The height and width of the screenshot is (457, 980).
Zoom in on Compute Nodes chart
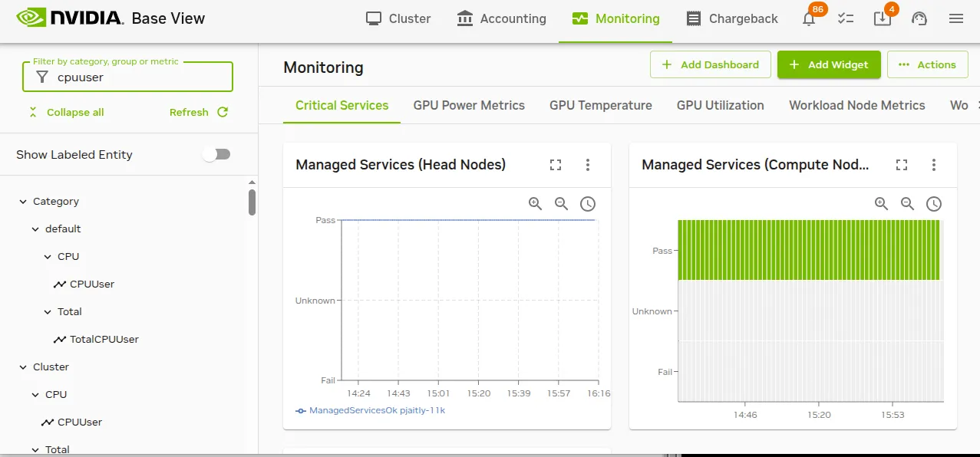tap(882, 204)
